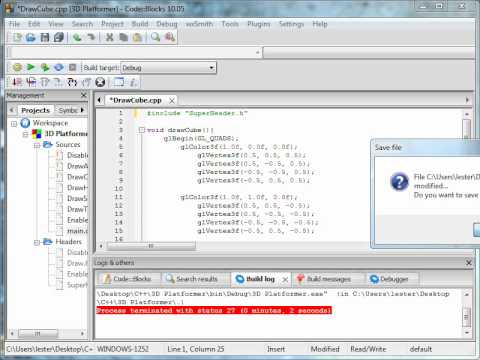Click the Copy toolbar icon
This screenshot has width=480, height=360.
[123, 37]
